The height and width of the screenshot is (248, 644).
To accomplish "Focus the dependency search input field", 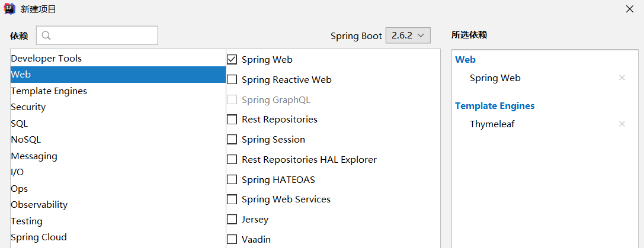I will point(97,36).
